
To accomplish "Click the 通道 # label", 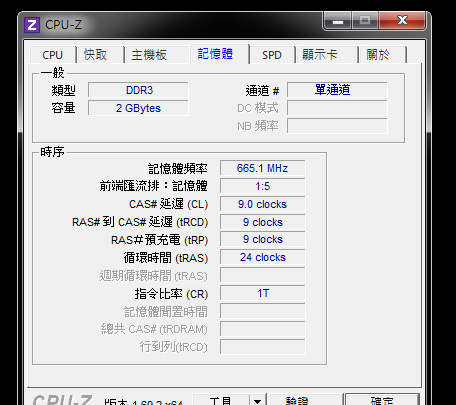I will [x=262, y=91].
